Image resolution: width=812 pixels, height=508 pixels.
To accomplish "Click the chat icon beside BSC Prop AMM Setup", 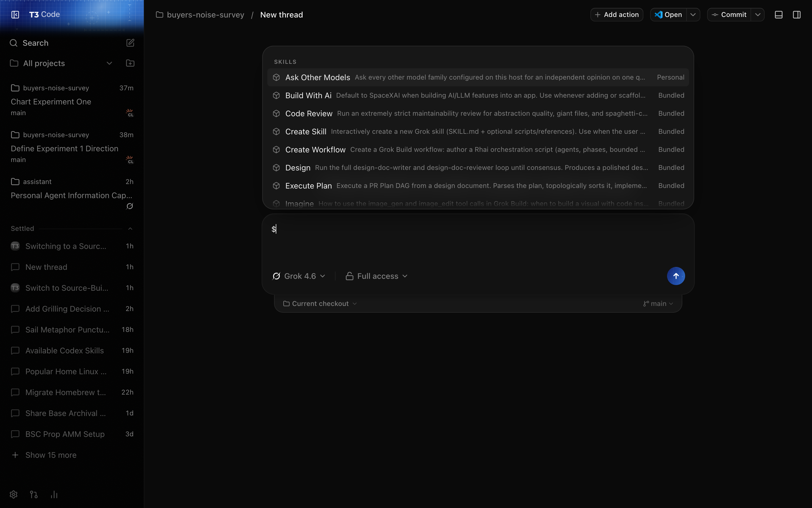I will coord(15,434).
